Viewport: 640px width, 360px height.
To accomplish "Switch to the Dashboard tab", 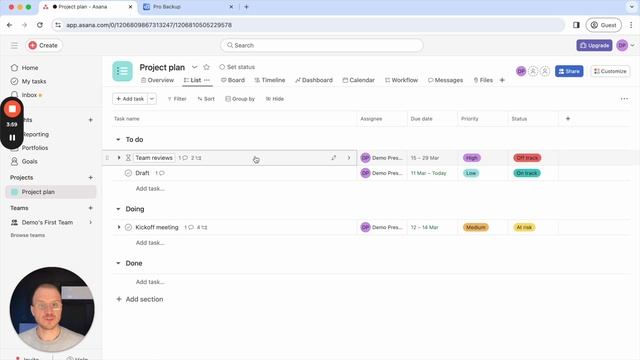I will [x=314, y=80].
